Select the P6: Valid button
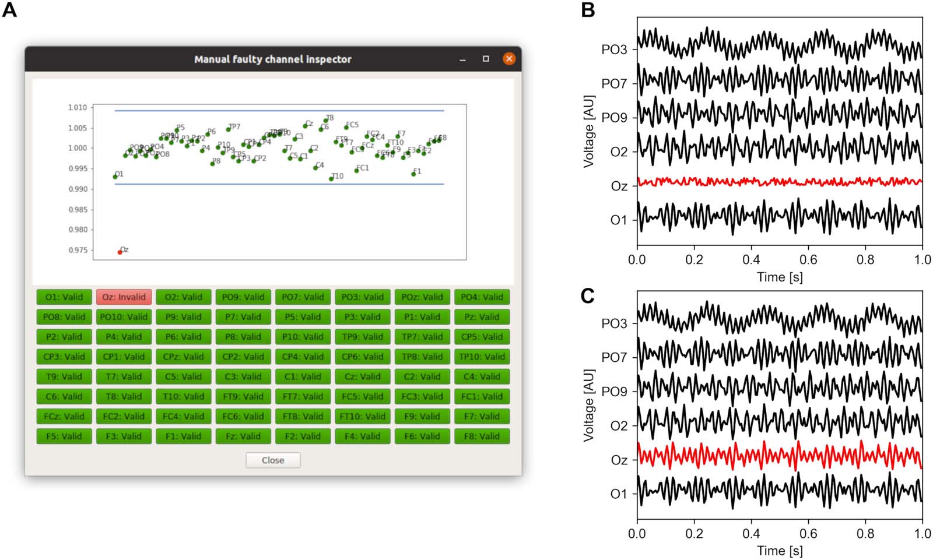 coord(184,337)
